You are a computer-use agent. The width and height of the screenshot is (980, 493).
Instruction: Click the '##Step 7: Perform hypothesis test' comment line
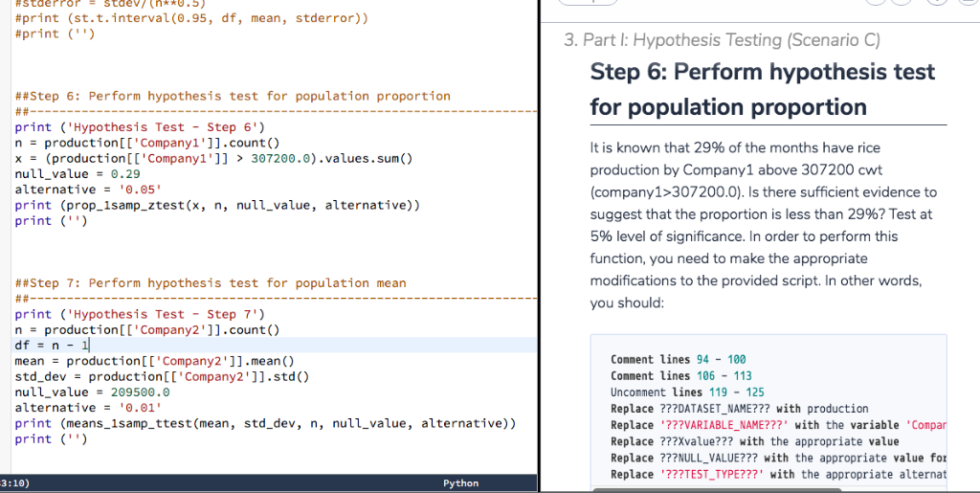(x=211, y=283)
